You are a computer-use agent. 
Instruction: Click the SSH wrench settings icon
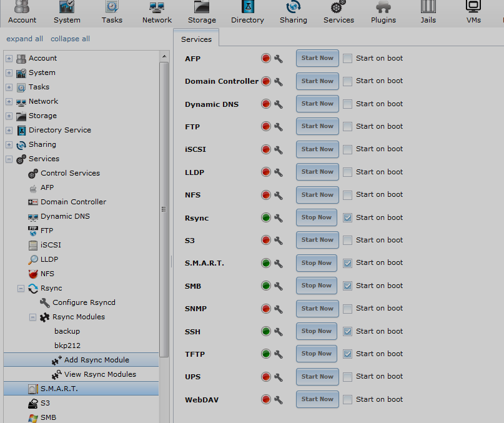[x=279, y=332]
